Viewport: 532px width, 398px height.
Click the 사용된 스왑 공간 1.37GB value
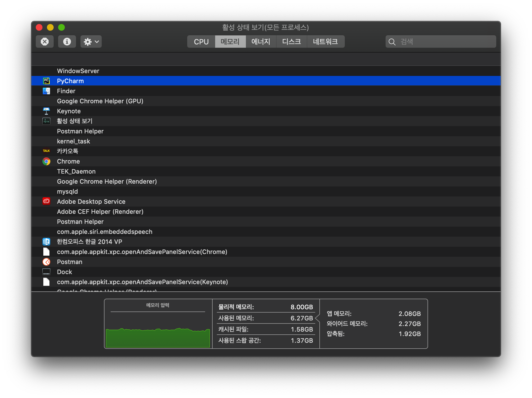click(x=302, y=341)
